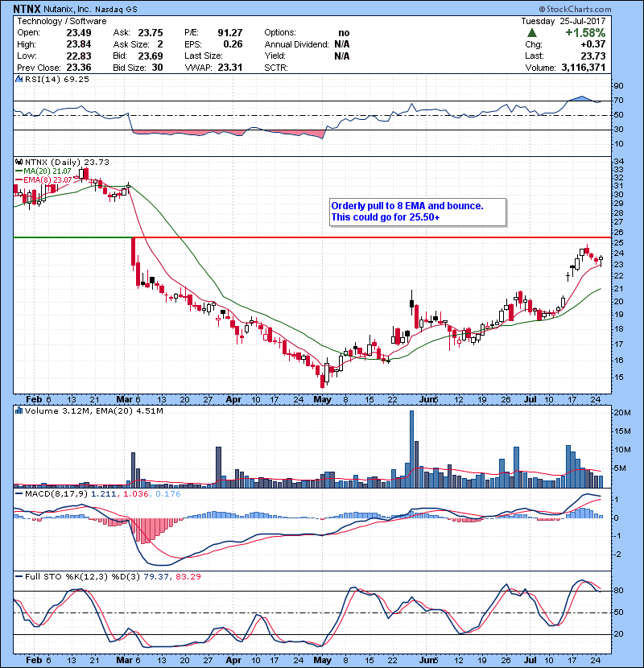Click the green up-triangle price change indicator
Viewport: 644px width, 668px height.
531,33
